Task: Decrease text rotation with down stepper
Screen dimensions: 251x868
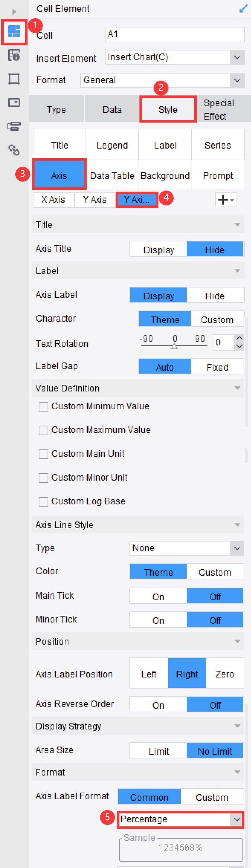Action: click(239, 346)
